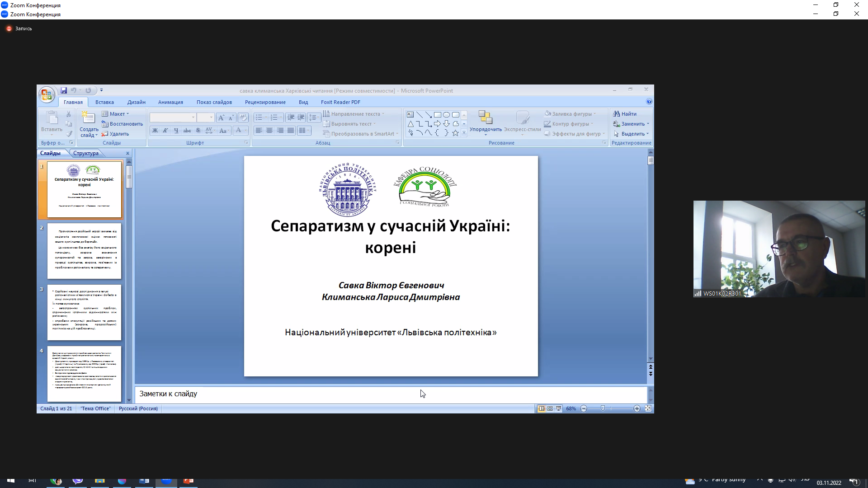Open the Анимация ribbon tab
This screenshot has height=488, width=868.
tap(170, 102)
